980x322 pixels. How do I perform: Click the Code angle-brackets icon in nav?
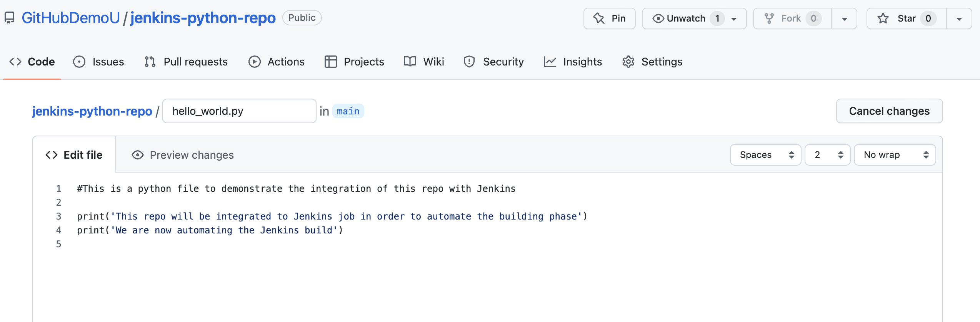pyautogui.click(x=15, y=62)
